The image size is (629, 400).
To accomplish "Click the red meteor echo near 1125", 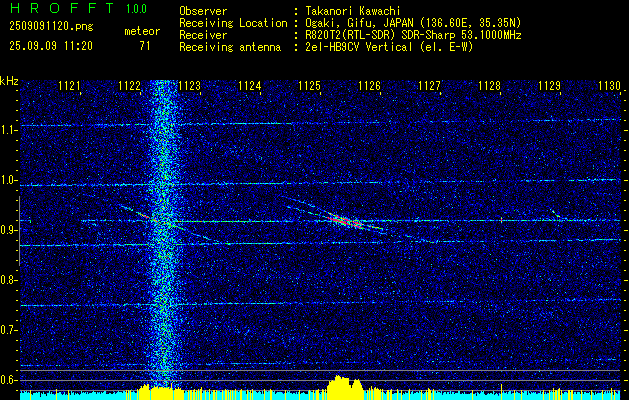I will tap(346, 221).
